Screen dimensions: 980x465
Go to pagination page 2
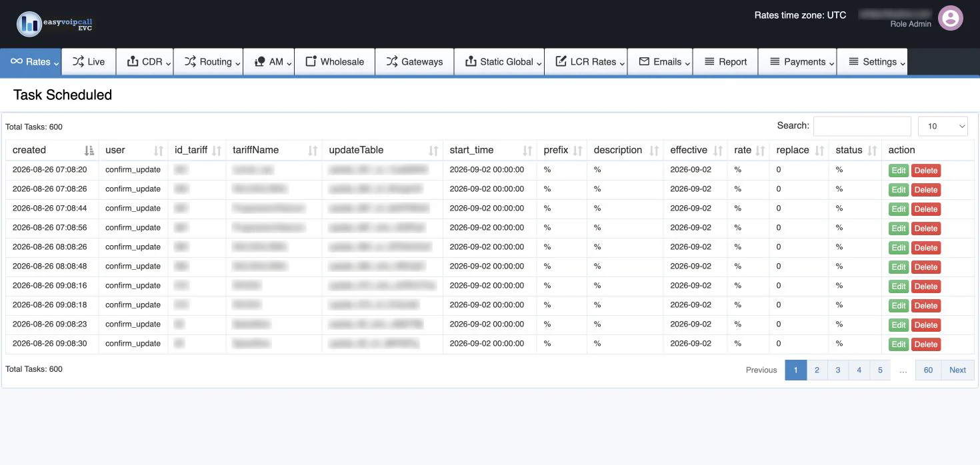817,370
